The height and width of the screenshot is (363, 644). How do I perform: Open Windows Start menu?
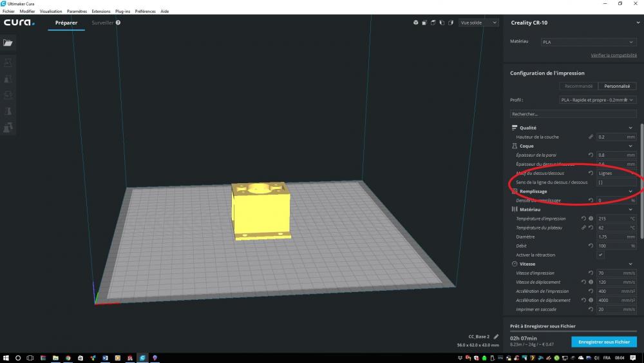coord(6,358)
